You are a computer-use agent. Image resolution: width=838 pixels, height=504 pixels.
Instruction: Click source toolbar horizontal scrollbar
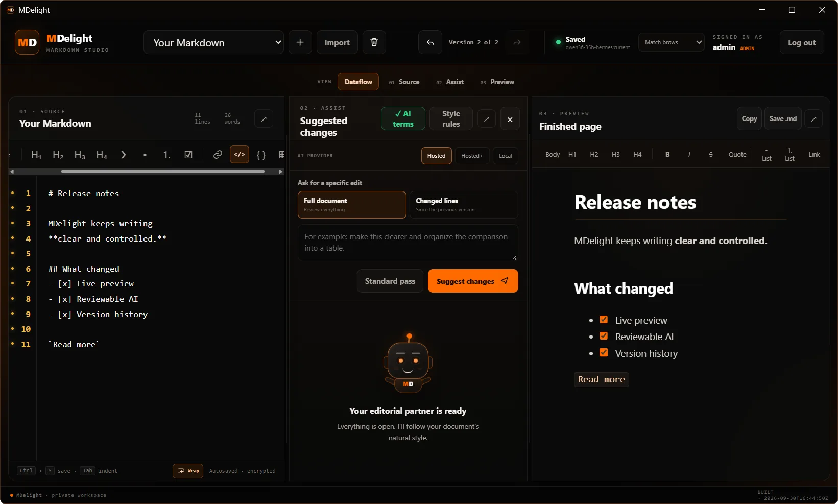pyautogui.click(x=162, y=172)
